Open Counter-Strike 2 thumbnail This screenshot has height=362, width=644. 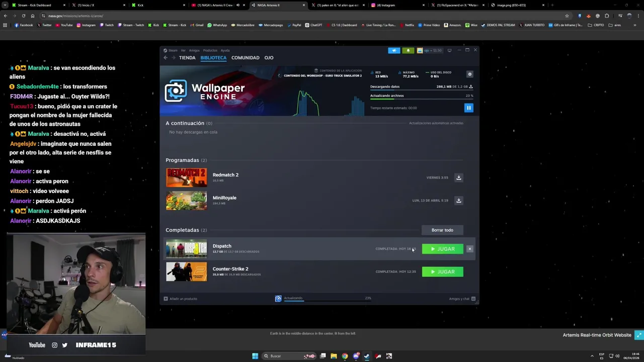186,272
